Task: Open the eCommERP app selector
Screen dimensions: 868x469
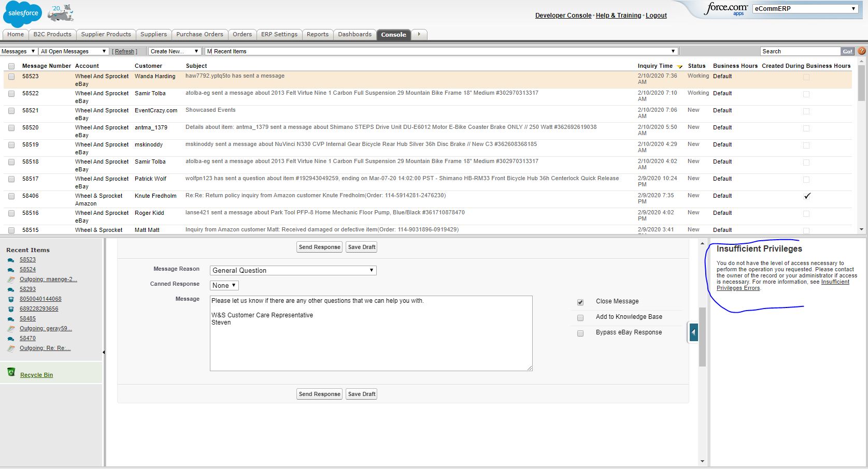Action: pos(805,8)
